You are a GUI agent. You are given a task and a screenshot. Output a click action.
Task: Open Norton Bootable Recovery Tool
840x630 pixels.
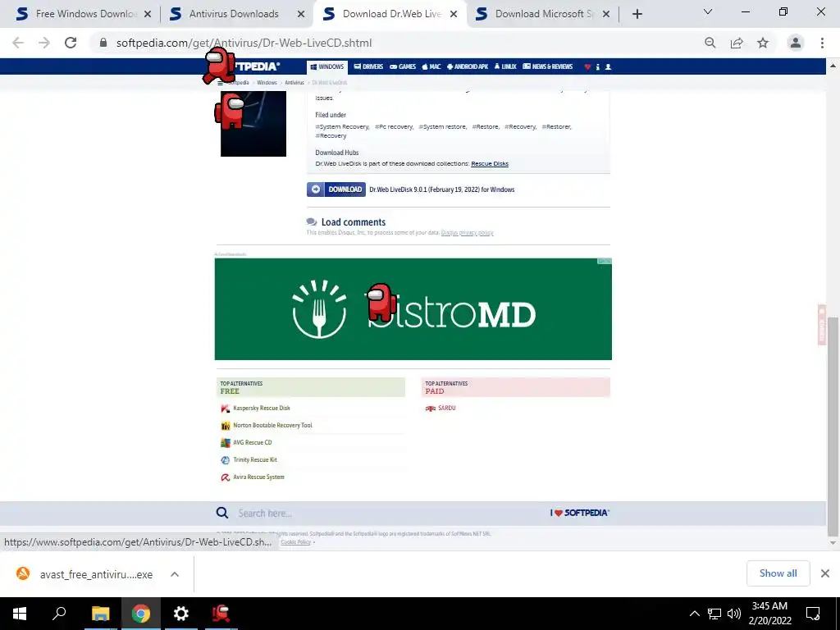(272, 426)
